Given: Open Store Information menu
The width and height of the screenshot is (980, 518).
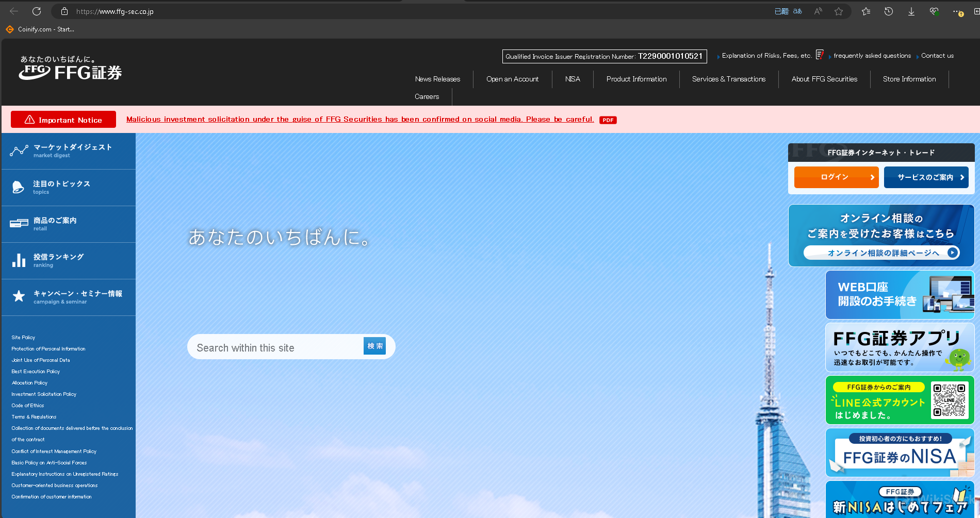Looking at the screenshot, I should click(x=909, y=79).
